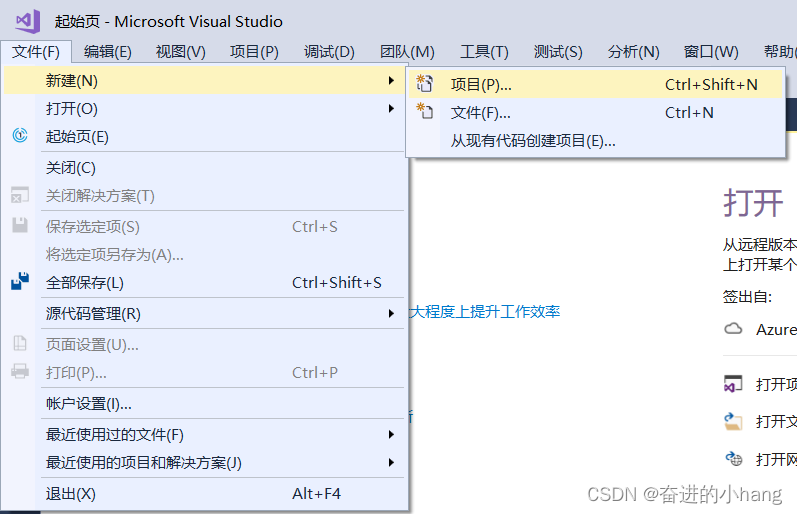
Task: Click the Save floppy disk icon
Action: (x=20, y=225)
